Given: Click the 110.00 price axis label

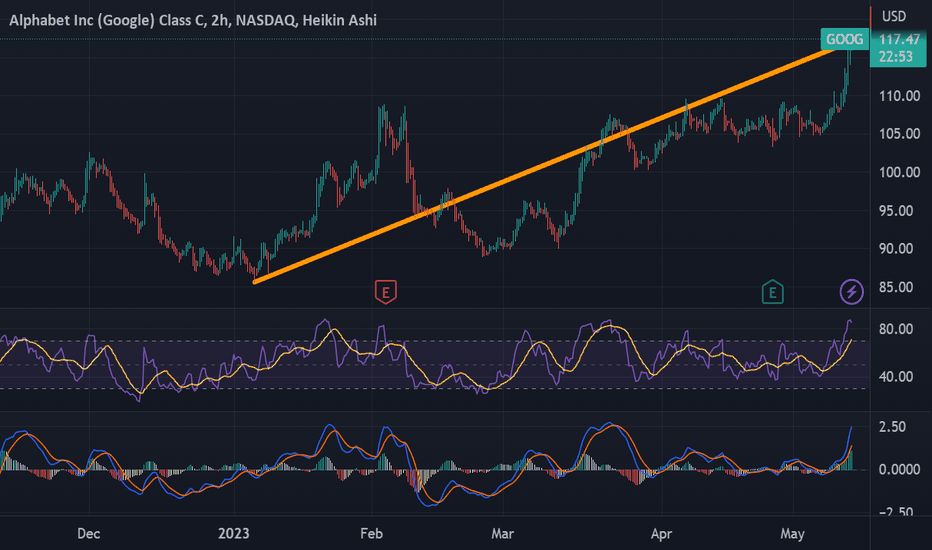Looking at the screenshot, I should coord(899,96).
